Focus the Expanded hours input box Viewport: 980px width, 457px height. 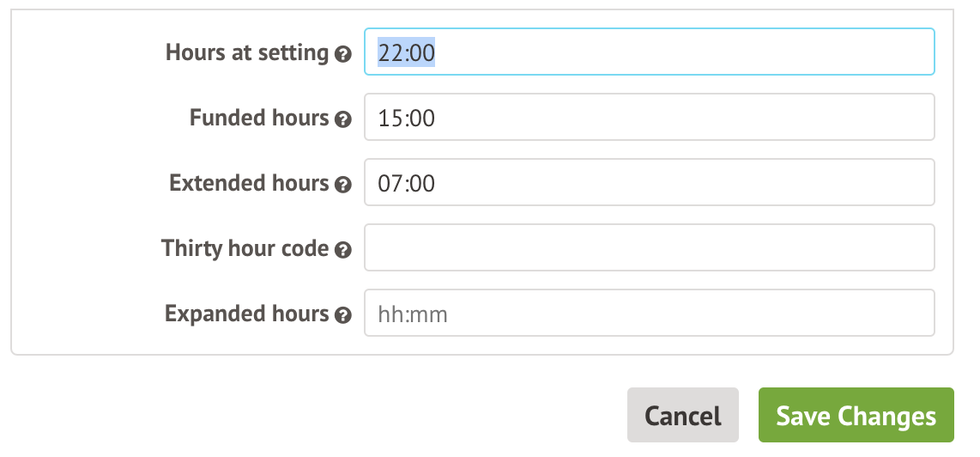pos(649,313)
